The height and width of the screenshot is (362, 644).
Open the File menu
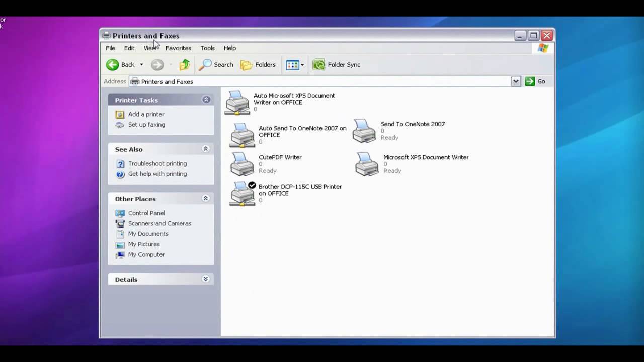coord(110,48)
